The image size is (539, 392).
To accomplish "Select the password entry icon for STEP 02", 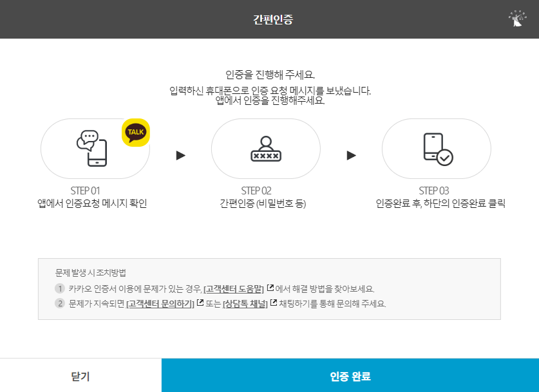I will (x=266, y=148).
